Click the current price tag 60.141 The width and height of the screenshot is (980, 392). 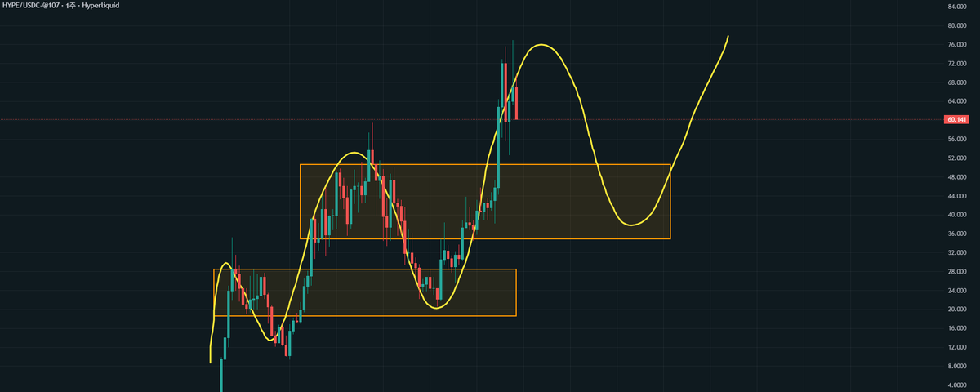point(956,119)
